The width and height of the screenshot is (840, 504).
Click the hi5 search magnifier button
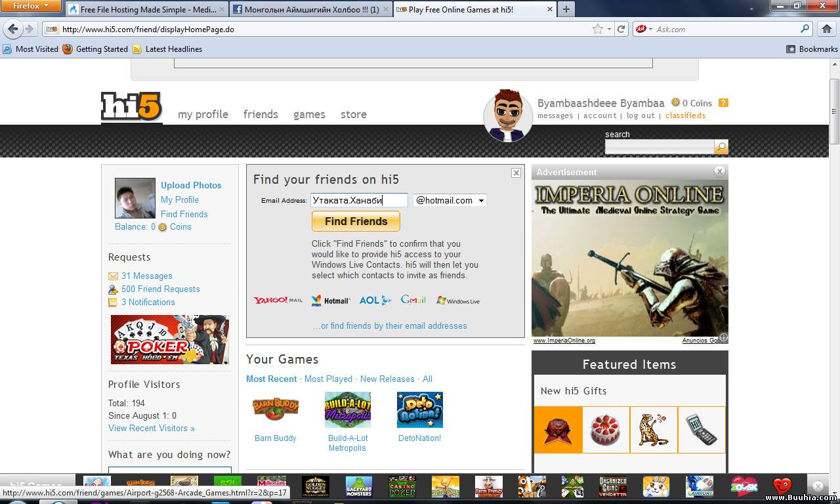(721, 147)
